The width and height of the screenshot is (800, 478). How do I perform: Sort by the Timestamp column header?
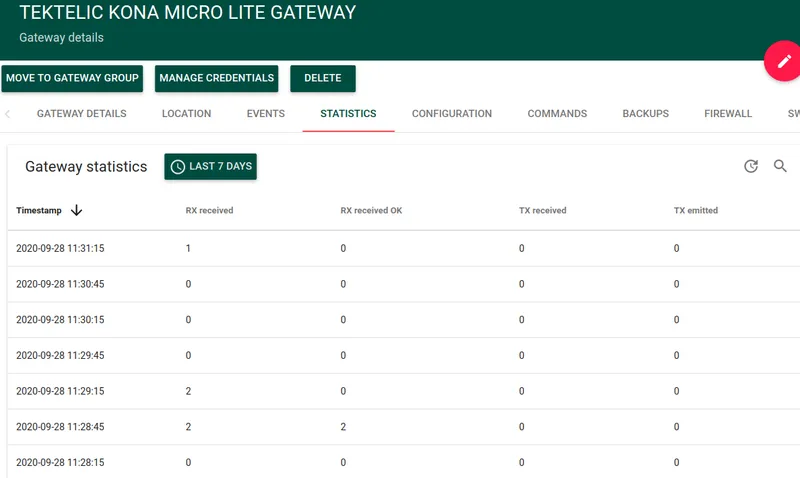pyautogui.click(x=39, y=210)
